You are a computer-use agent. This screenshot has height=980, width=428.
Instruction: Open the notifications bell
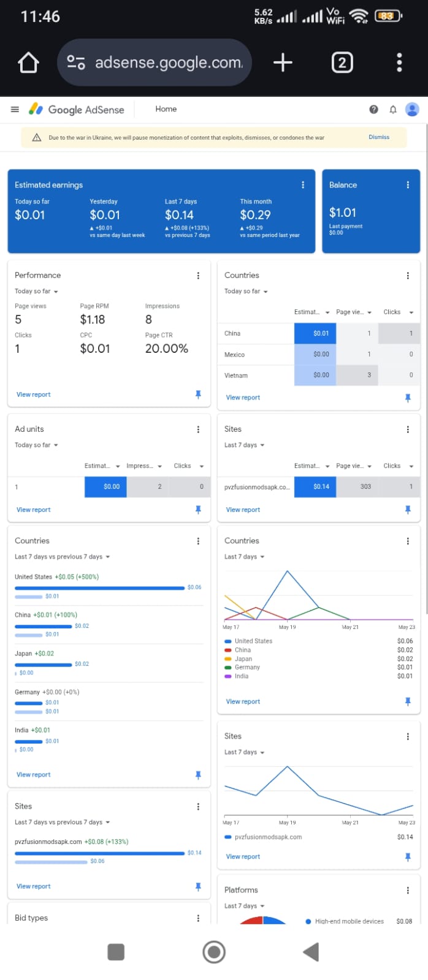(x=393, y=109)
